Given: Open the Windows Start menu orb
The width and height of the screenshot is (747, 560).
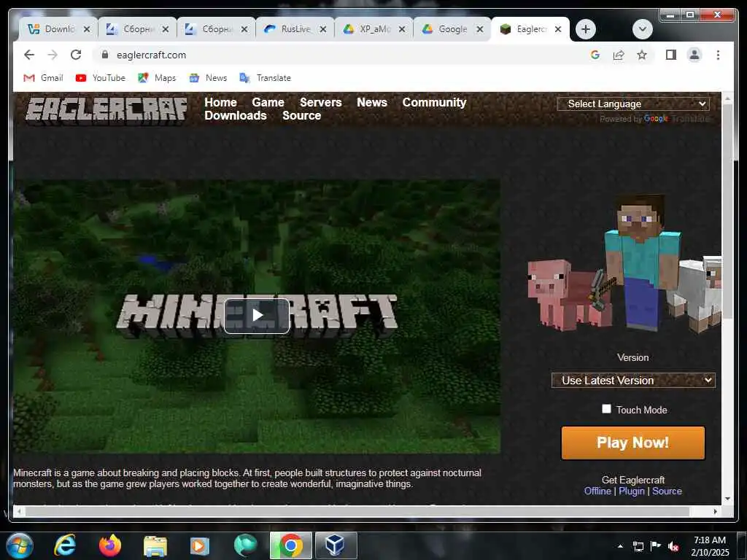Looking at the screenshot, I should pos(20,545).
